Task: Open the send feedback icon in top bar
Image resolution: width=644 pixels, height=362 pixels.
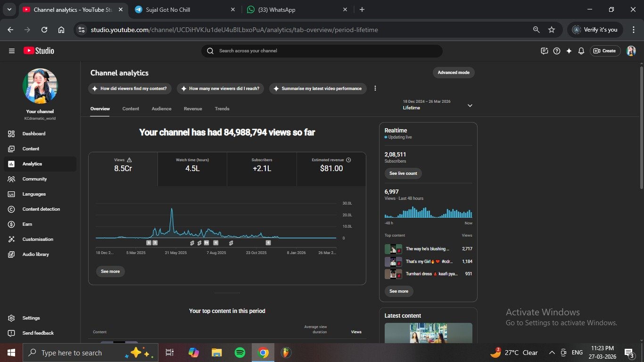Action: (x=545, y=51)
